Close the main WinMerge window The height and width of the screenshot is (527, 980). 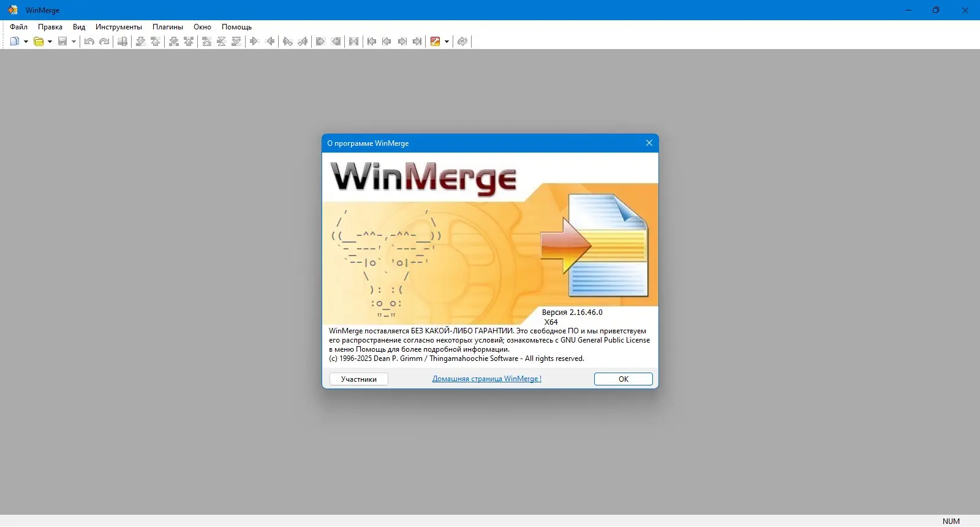point(965,10)
